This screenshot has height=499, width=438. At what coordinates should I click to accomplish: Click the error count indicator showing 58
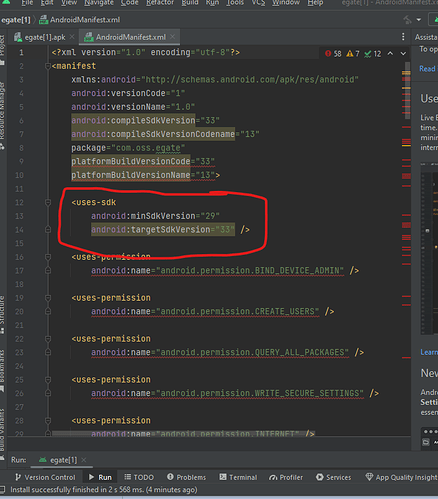point(333,54)
